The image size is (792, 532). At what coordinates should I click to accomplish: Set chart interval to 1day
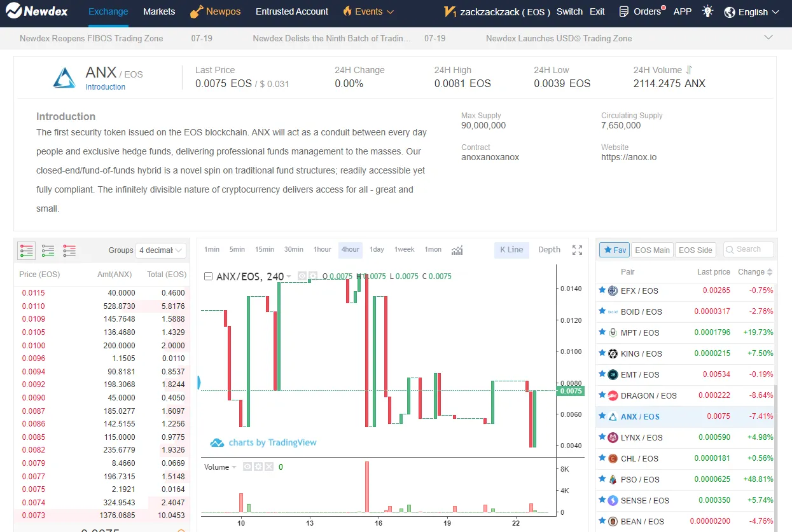pos(377,250)
